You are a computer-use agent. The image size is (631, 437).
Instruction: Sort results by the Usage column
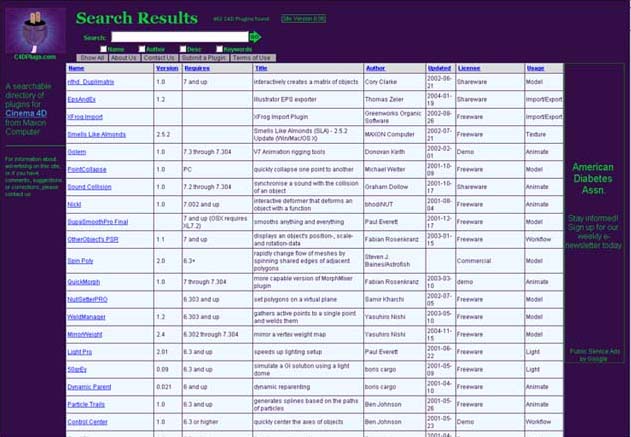(535, 68)
